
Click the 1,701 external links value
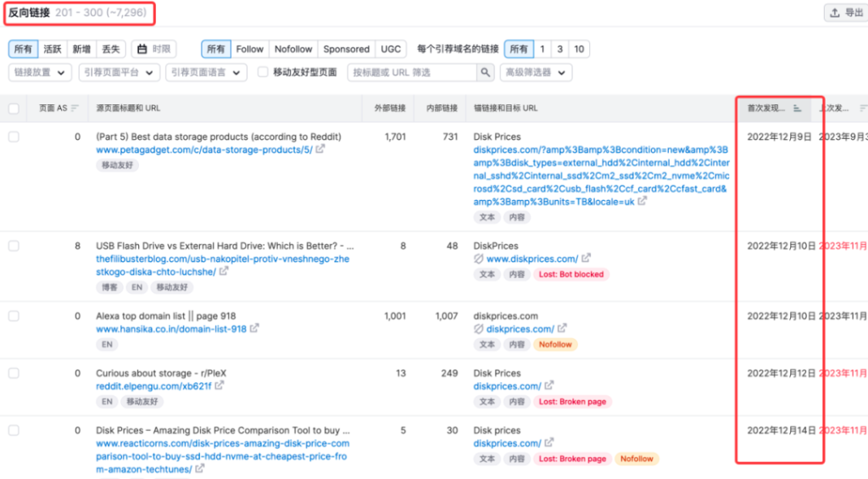tap(395, 136)
